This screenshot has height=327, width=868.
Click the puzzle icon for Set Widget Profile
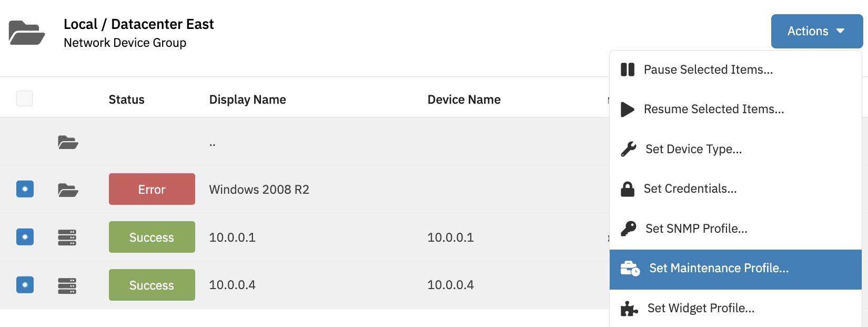point(629,308)
